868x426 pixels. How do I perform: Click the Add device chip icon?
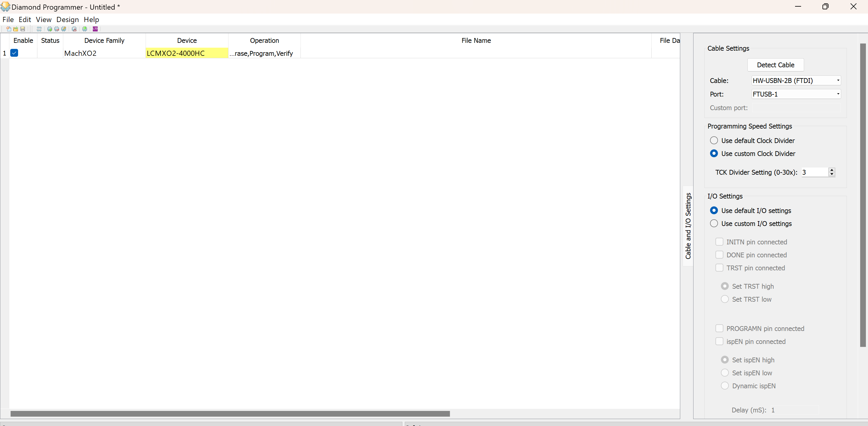coord(49,29)
